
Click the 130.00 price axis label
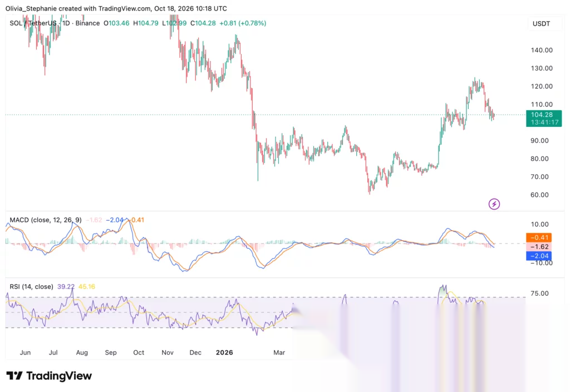542,68
